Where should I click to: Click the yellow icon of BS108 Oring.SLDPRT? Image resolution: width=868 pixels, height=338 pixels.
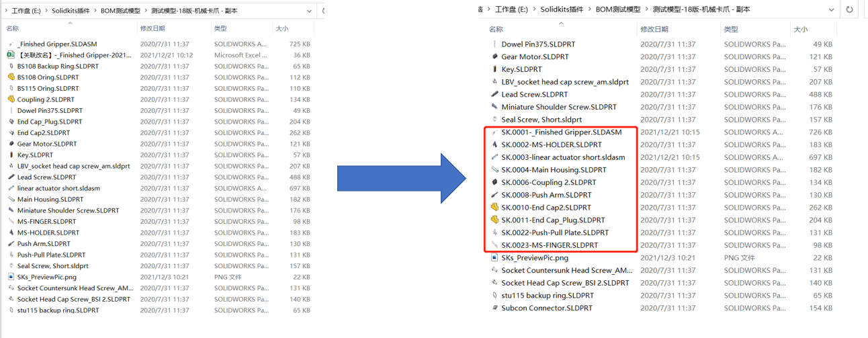(x=11, y=77)
